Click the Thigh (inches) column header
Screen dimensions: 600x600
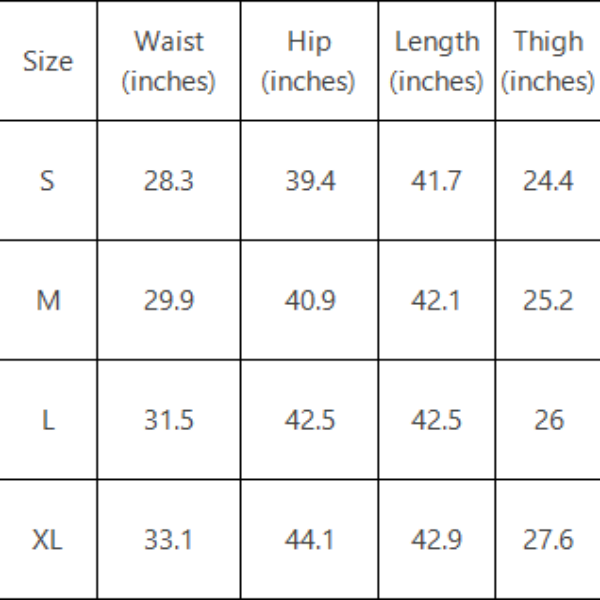[x=548, y=61]
